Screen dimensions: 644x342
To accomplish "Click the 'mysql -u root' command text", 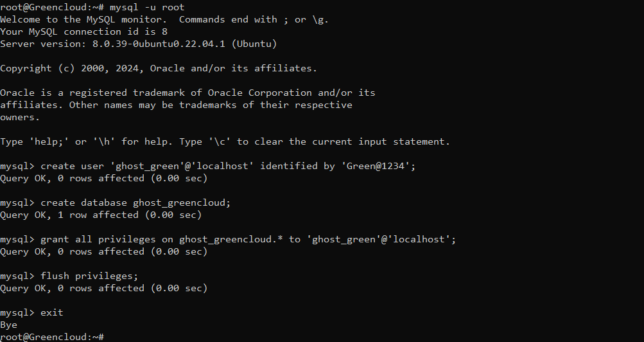I will coord(147,7).
